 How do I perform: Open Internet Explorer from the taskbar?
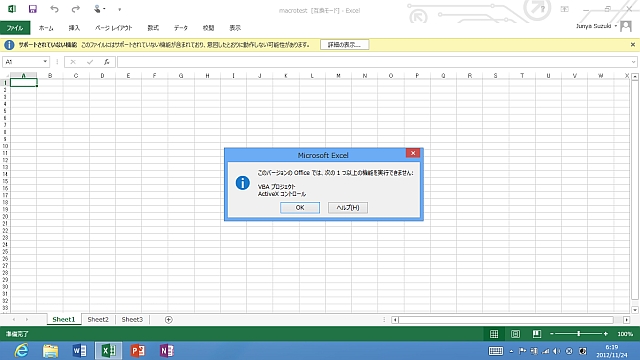21,351
